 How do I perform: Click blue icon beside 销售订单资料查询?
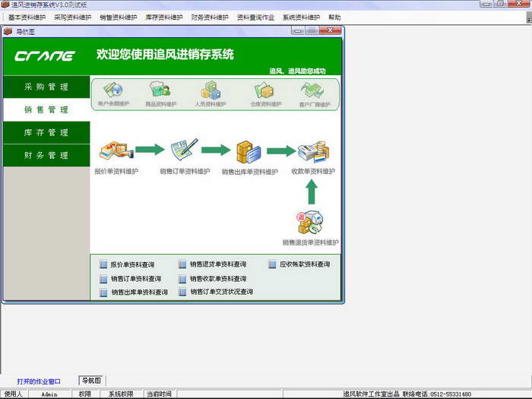(x=103, y=279)
